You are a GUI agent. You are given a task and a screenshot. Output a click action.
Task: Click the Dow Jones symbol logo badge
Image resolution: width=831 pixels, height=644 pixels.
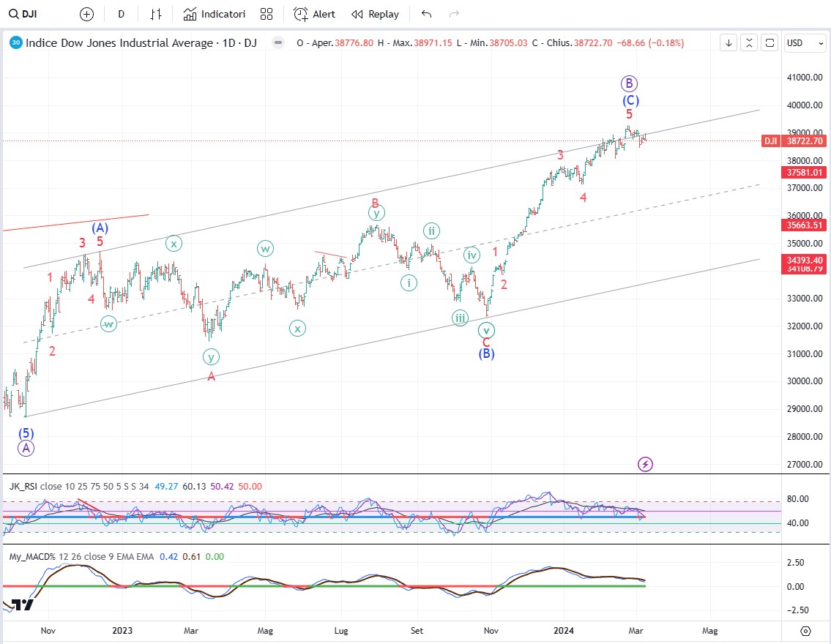[x=16, y=43]
